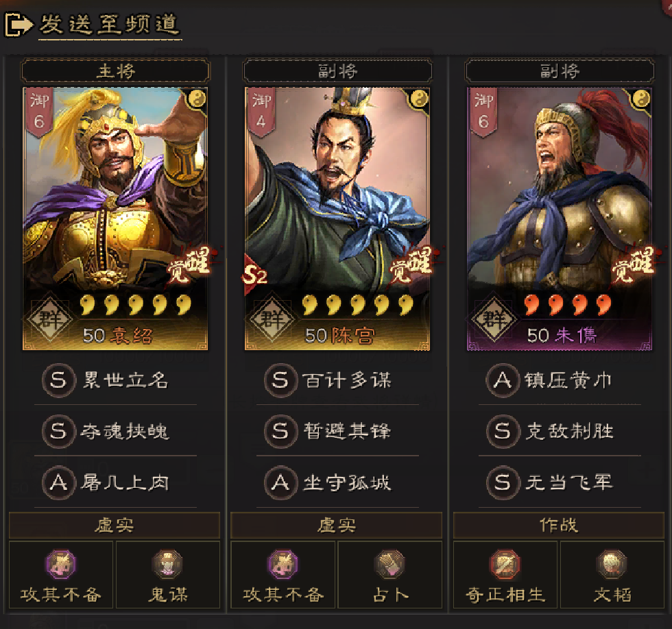The image size is (672, 629).
Task: Select the 主将 slot header
Action: [115, 71]
